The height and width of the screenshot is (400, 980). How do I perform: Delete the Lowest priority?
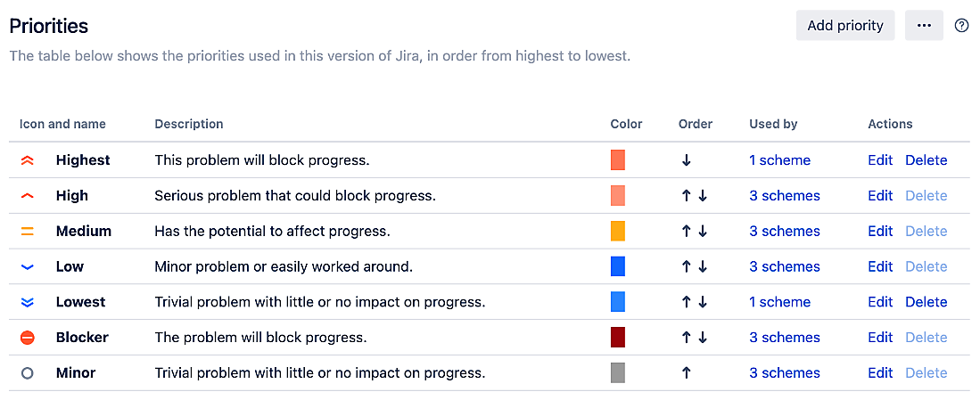click(926, 302)
